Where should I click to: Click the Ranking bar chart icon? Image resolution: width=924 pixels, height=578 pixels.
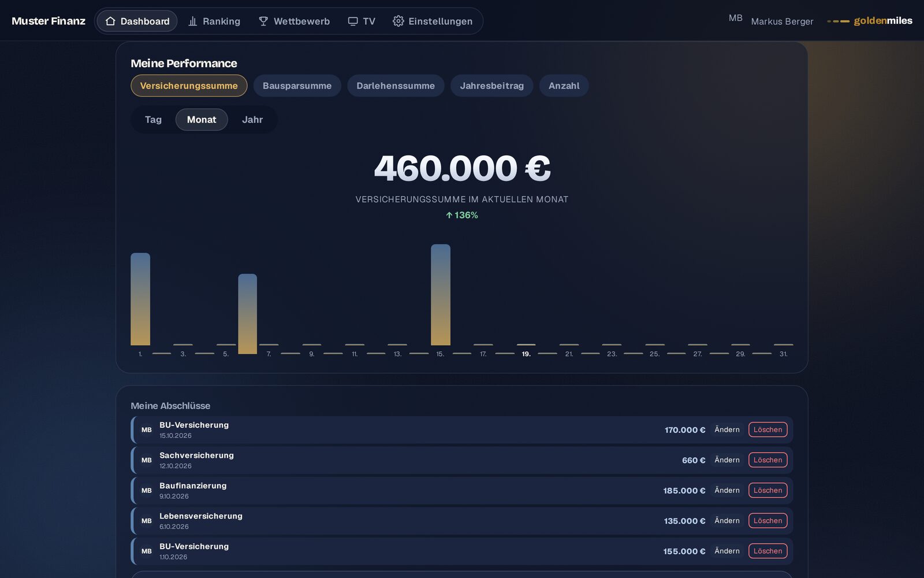[193, 21]
